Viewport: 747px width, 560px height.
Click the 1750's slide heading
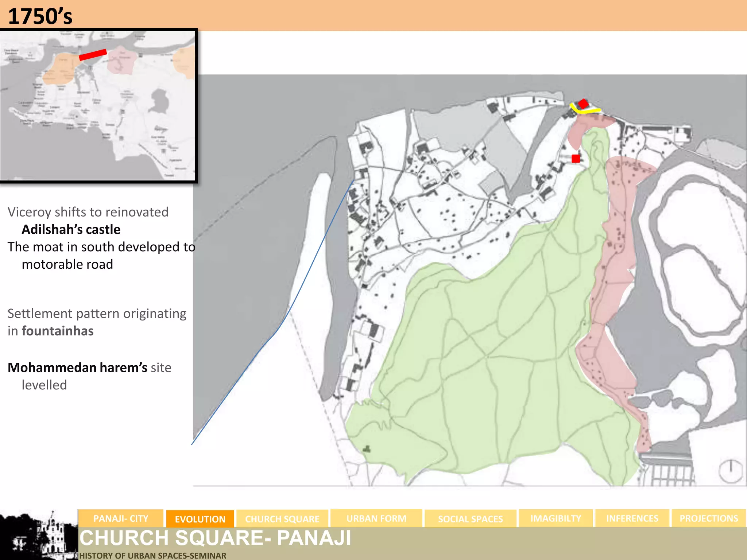click(40, 16)
